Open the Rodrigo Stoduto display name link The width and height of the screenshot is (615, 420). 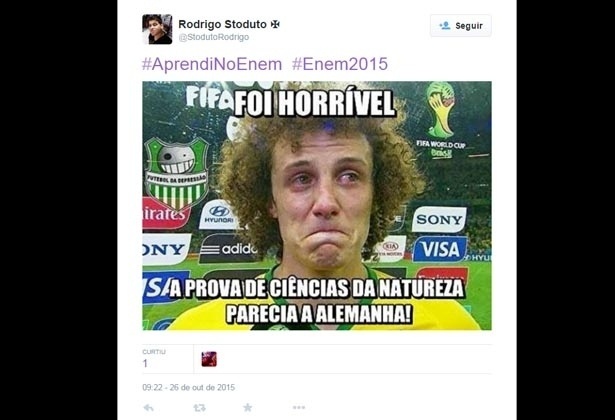[222, 24]
